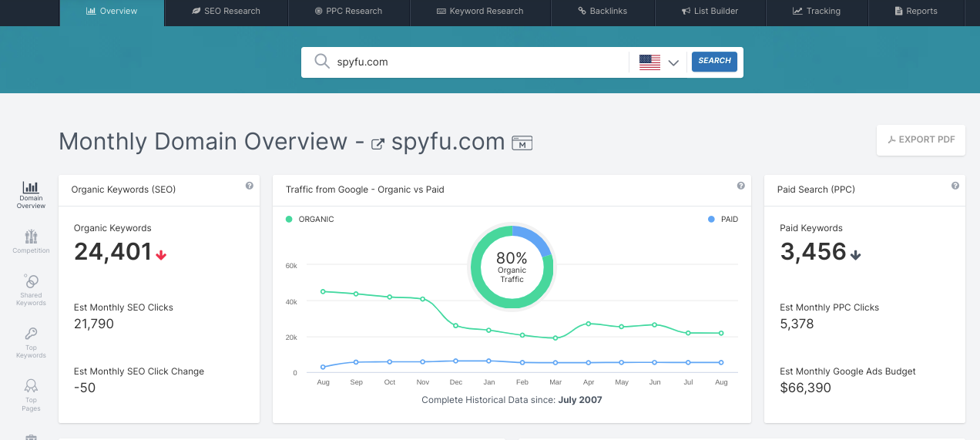980x440 pixels.
Task: Toggle the PAID legend item
Action: tap(723, 219)
